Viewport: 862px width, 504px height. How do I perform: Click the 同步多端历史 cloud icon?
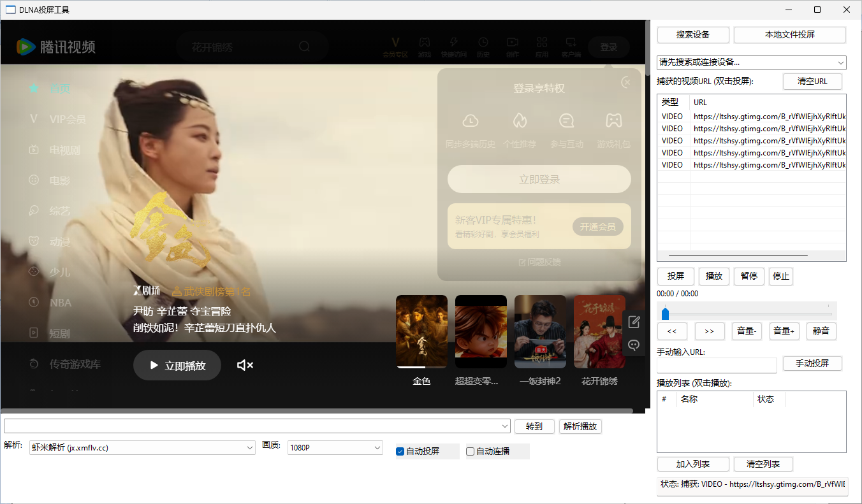tap(471, 120)
